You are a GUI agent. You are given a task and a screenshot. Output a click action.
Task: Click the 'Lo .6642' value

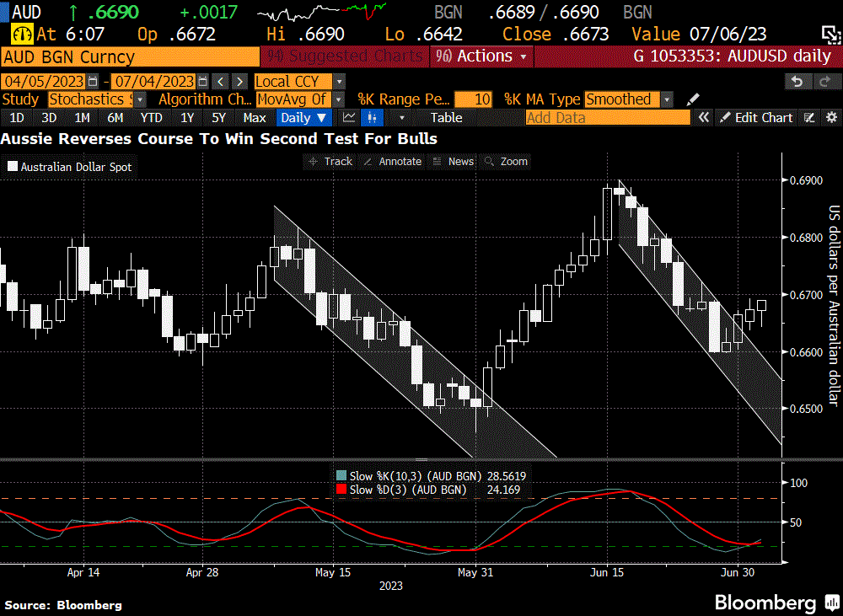(x=424, y=35)
